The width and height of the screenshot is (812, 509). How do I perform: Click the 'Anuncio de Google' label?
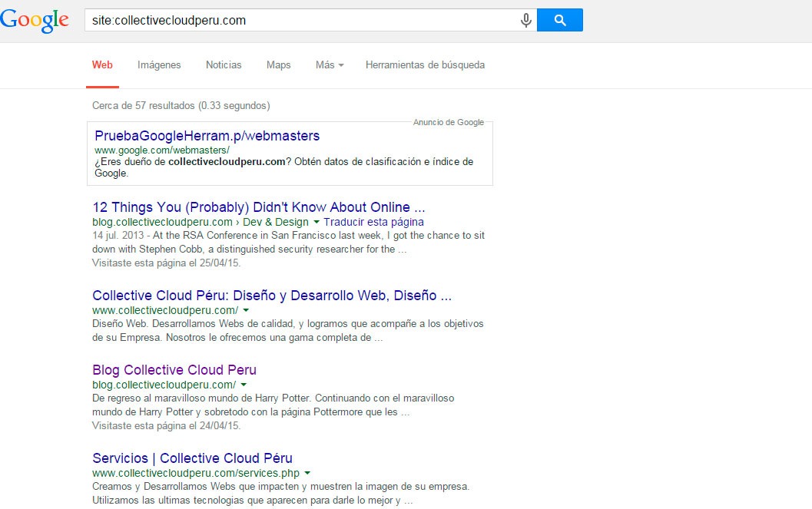point(449,122)
